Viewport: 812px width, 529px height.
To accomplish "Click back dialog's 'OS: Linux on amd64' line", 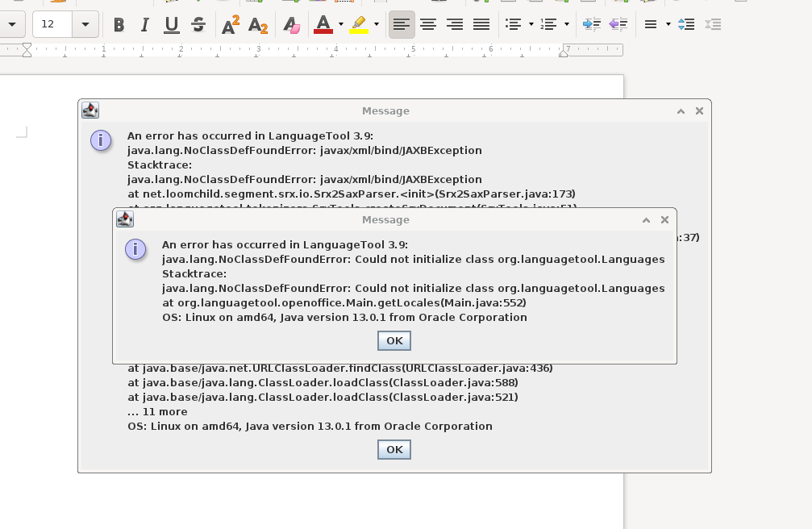I will pos(310,427).
